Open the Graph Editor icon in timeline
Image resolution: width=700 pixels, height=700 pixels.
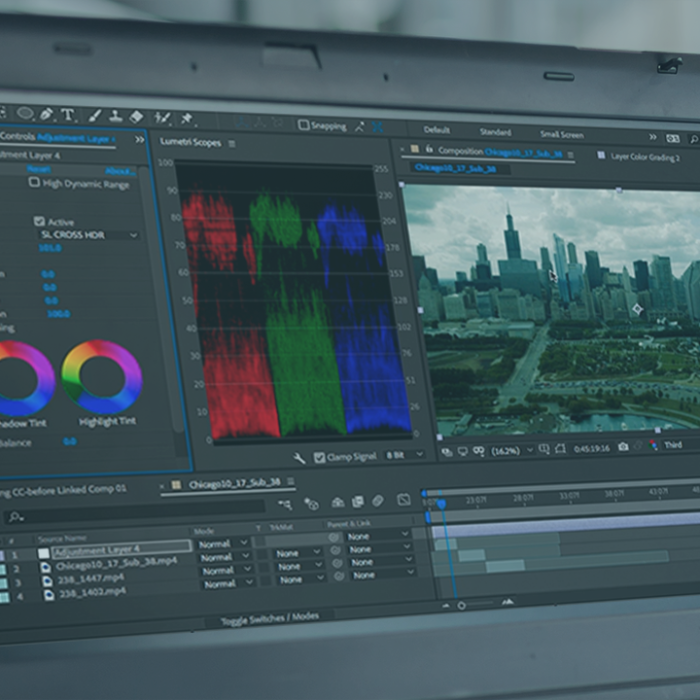pos(404,500)
